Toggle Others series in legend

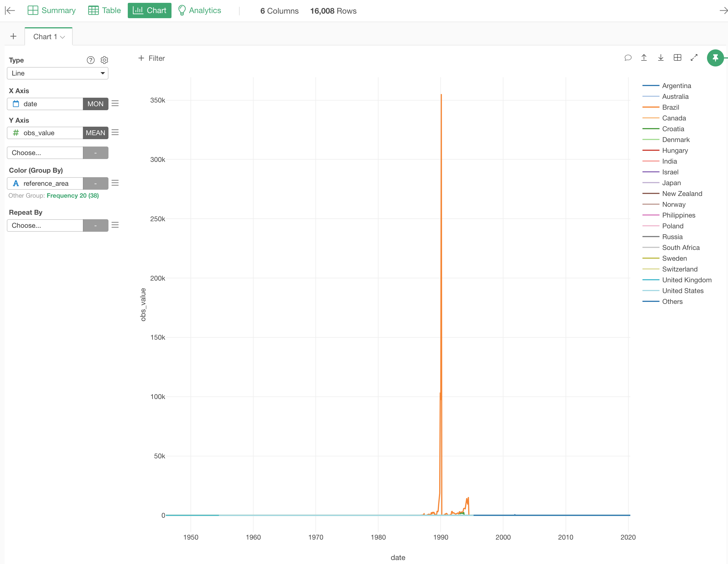coord(672,302)
